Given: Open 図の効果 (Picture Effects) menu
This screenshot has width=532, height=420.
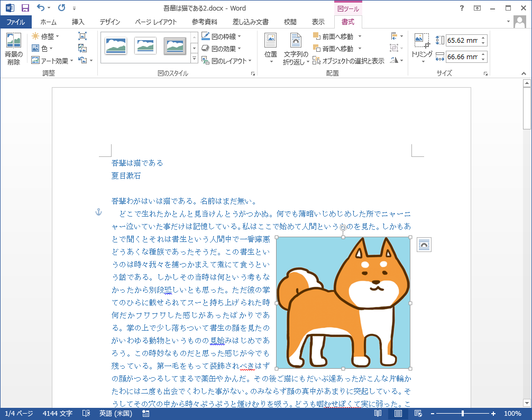Looking at the screenshot, I should tap(221, 49).
